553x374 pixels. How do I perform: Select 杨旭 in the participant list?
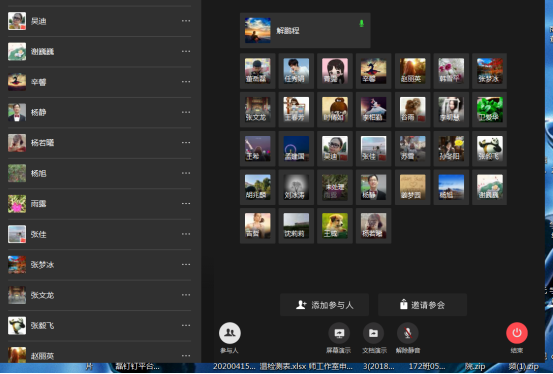tap(99, 173)
